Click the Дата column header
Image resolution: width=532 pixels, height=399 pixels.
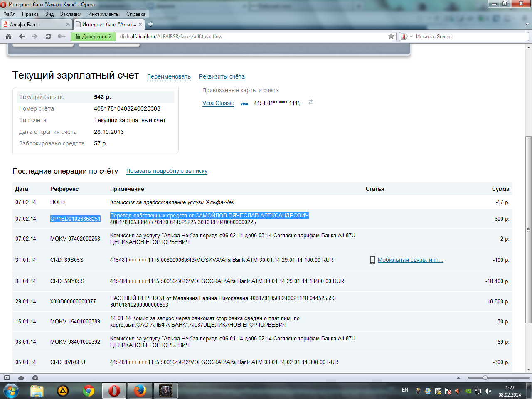coord(22,189)
